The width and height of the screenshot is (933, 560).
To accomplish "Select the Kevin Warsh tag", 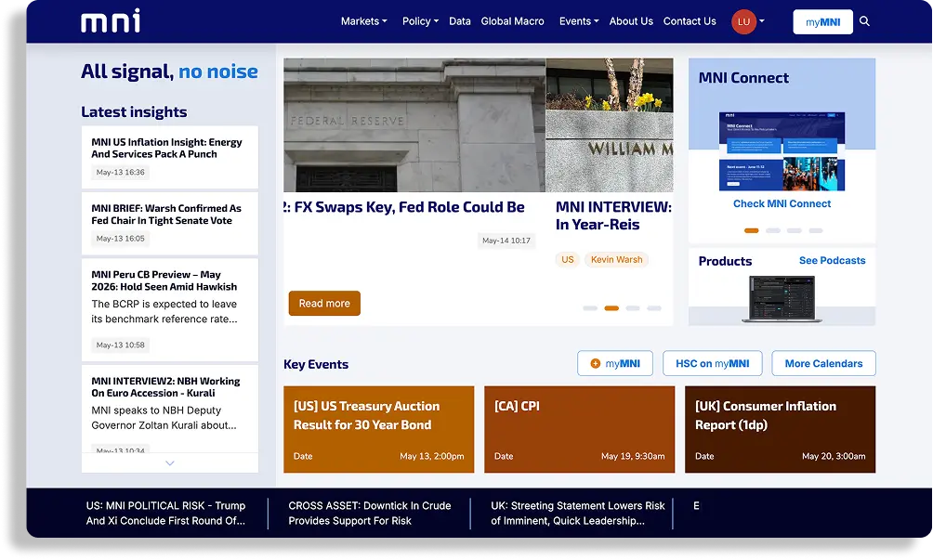I will click(616, 260).
